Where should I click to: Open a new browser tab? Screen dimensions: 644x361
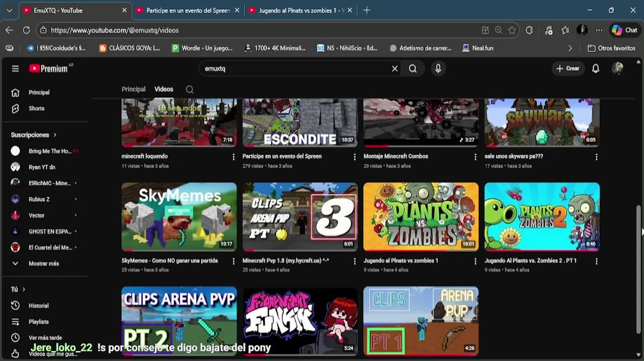tap(367, 10)
